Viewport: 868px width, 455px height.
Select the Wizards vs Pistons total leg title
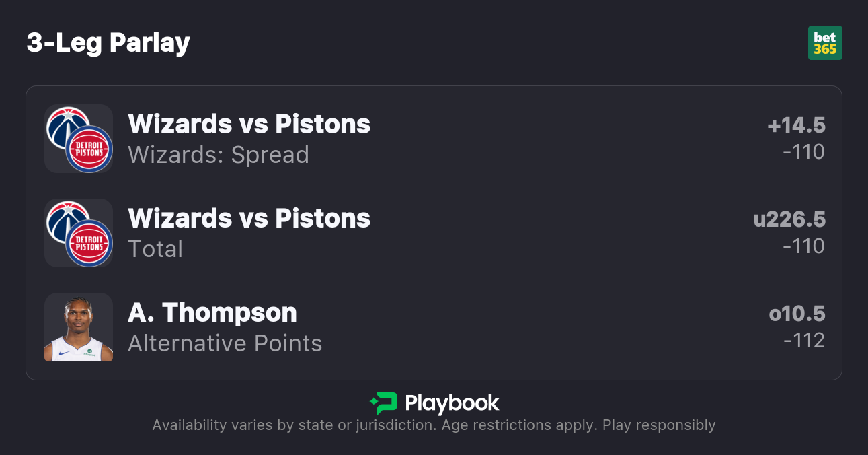[249, 219]
